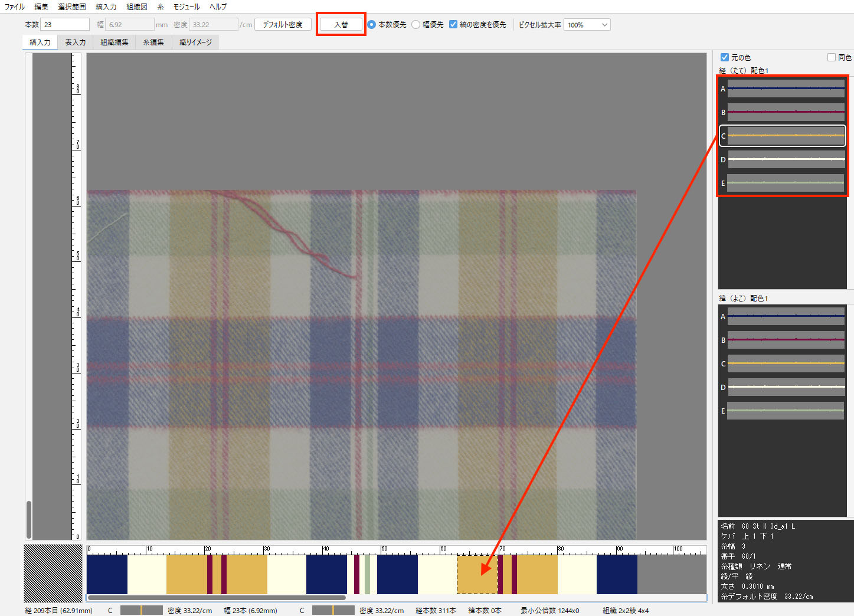Click the horizontal scrollbar under the stripe bar
Screen dimensions: 854x616
[x=216, y=598]
